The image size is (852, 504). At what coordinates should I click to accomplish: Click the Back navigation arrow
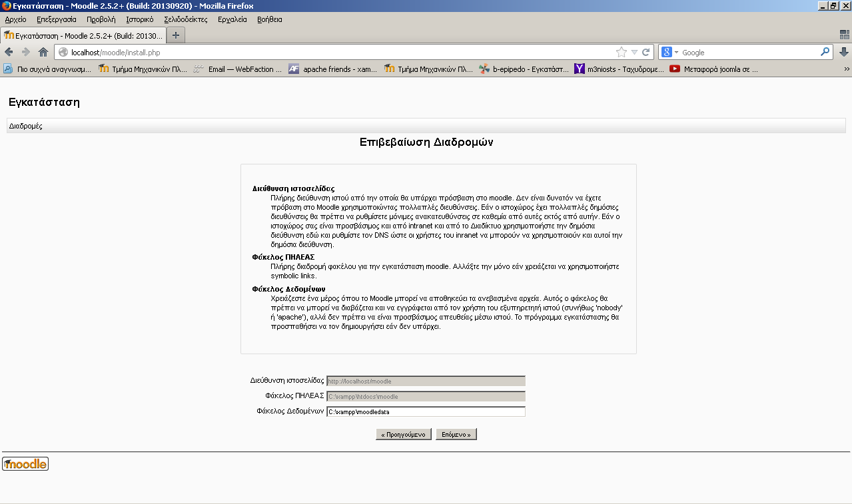click(x=9, y=52)
